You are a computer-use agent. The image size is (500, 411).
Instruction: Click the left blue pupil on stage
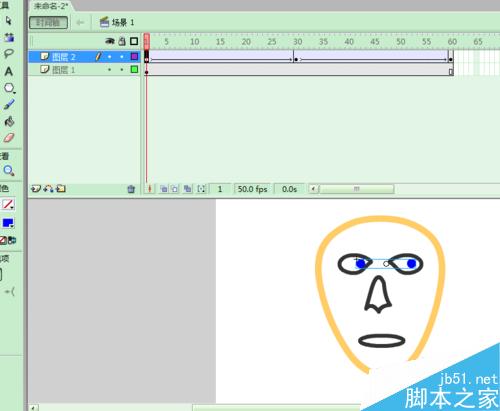click(361, 264)
